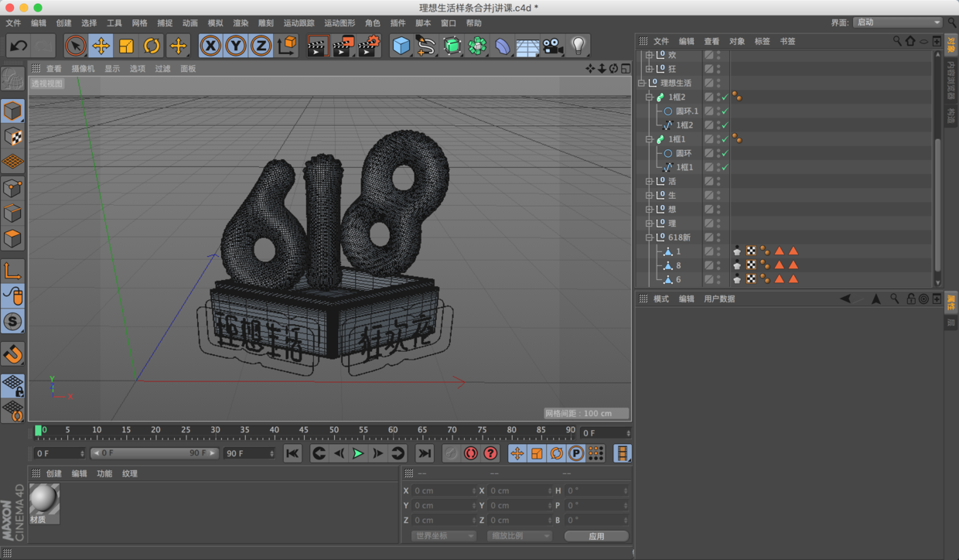
Task: Open the spline pen tool
Action: tap(426, 46)
